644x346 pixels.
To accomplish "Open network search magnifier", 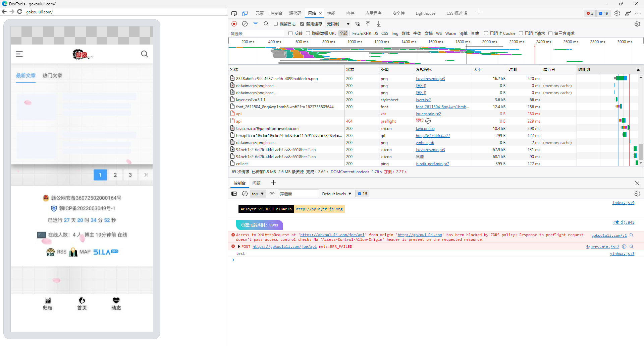I will pos(266,24).
